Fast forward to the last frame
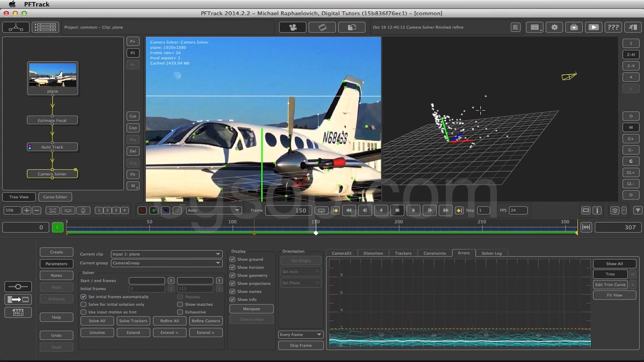The height and width of the screenshot is (362, 644). (x=445, y=210)
